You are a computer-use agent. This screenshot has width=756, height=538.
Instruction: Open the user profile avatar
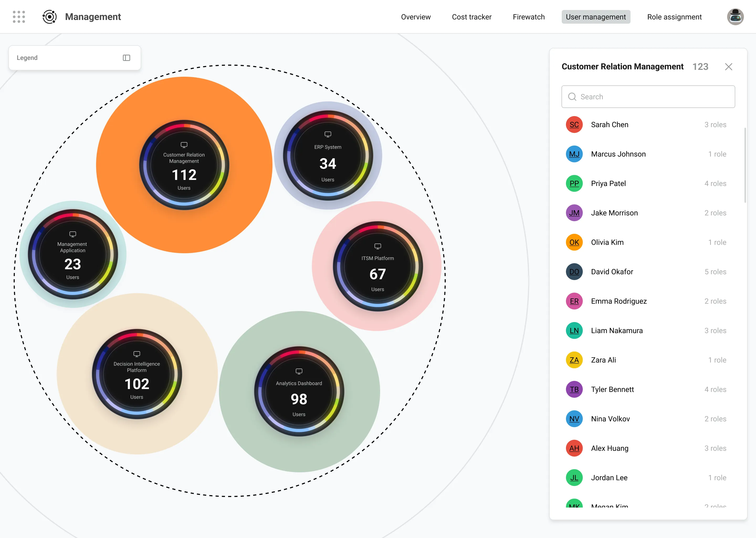735,17
